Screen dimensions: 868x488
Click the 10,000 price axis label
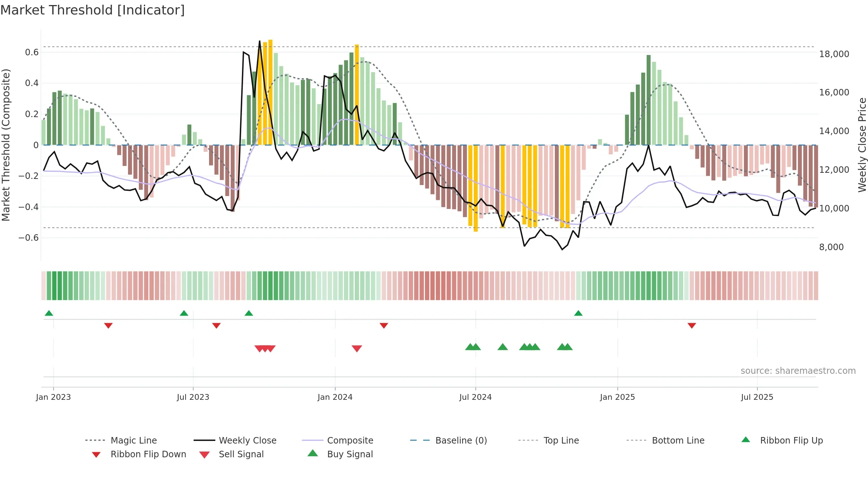tap(834, 209)
